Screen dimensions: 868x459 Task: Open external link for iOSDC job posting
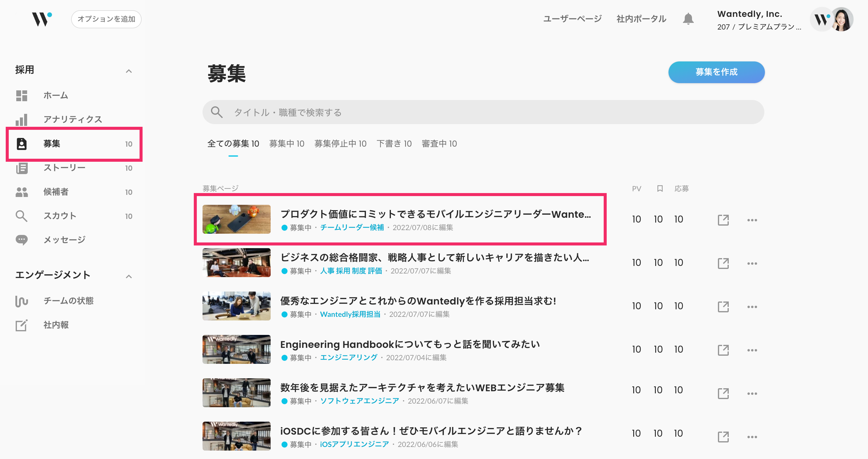click(x=723, y=437)
